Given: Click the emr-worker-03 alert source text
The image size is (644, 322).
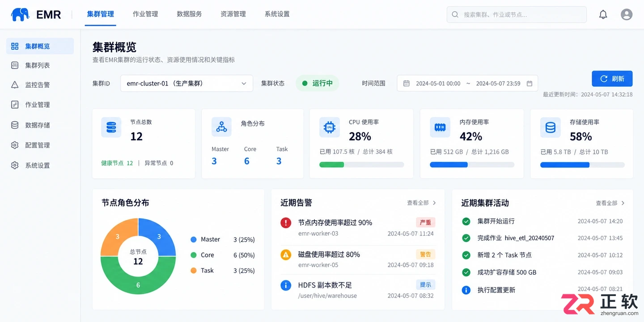Looking at the screenshot, I should click(x=318, y=233).
